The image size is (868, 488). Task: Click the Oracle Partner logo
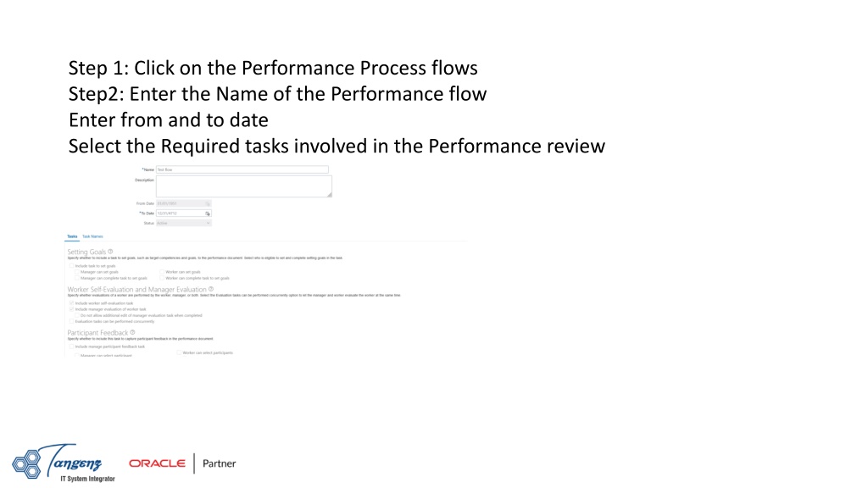[x=182, y=463]
